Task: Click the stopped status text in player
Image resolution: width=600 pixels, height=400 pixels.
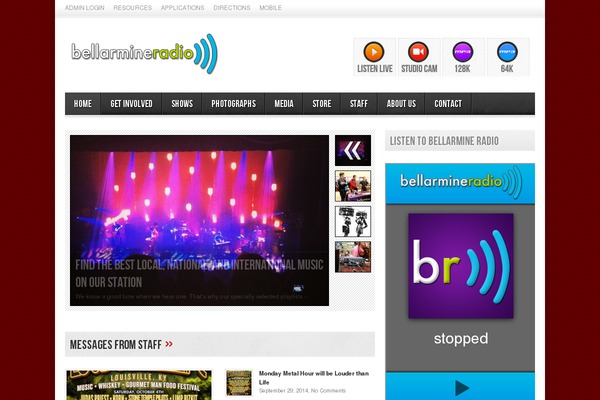Action: 461,339
